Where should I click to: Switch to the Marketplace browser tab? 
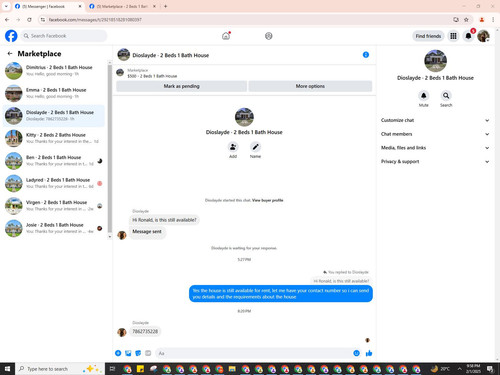coord(123,6)
